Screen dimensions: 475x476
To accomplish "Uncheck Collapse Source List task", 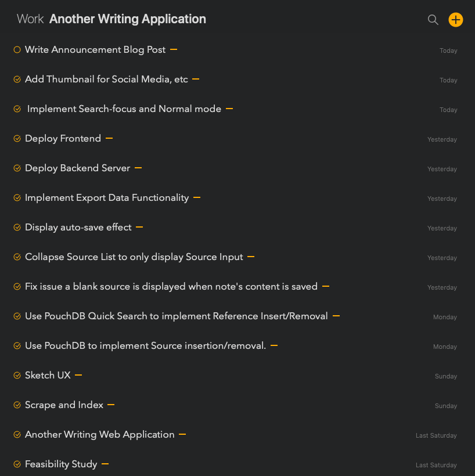I will pyautogui.click(x=17, y=257).
